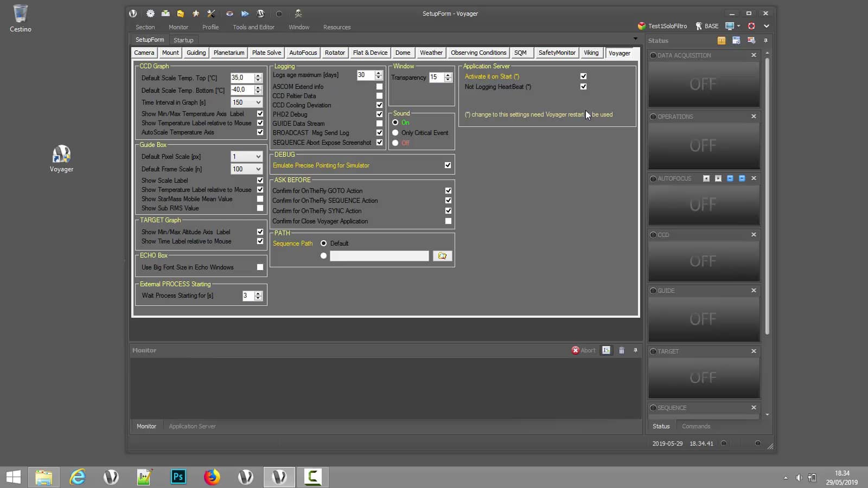Image resolution: width=868 pixels, height=488 pixels.
Task: Click the skull icon in the top toolbar
Action: pyautogui.click(x=299, y=14)
